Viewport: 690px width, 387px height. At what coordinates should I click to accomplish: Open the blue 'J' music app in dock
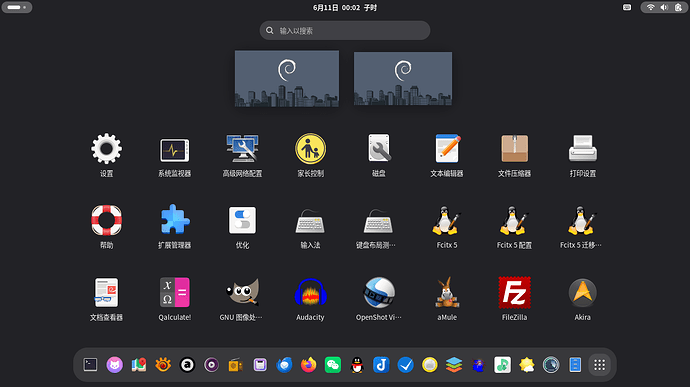click(381, 365)
